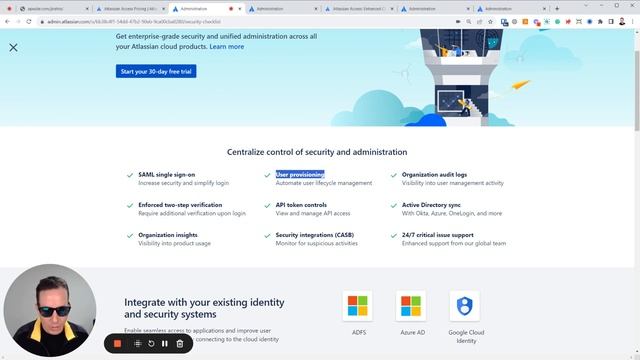
Task: Click the share icon in address bar
Action: (x=479, y=22)
